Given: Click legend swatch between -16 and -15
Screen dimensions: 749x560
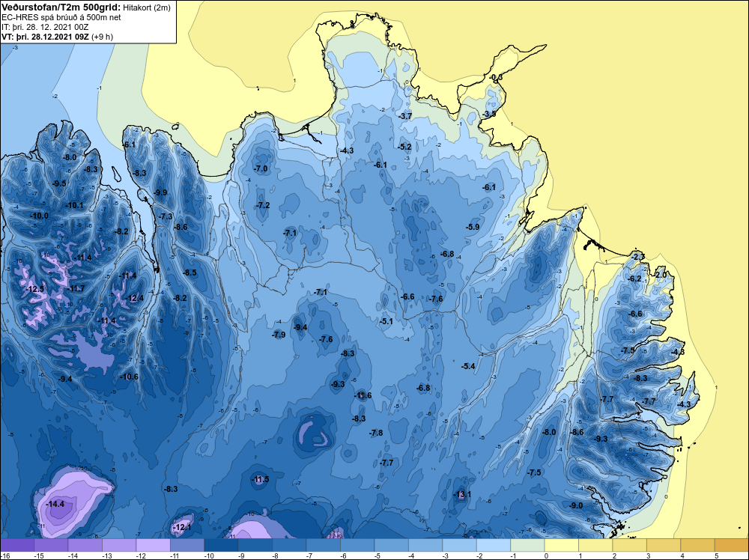Looking at the screenshot, I should tap(17, 545).
